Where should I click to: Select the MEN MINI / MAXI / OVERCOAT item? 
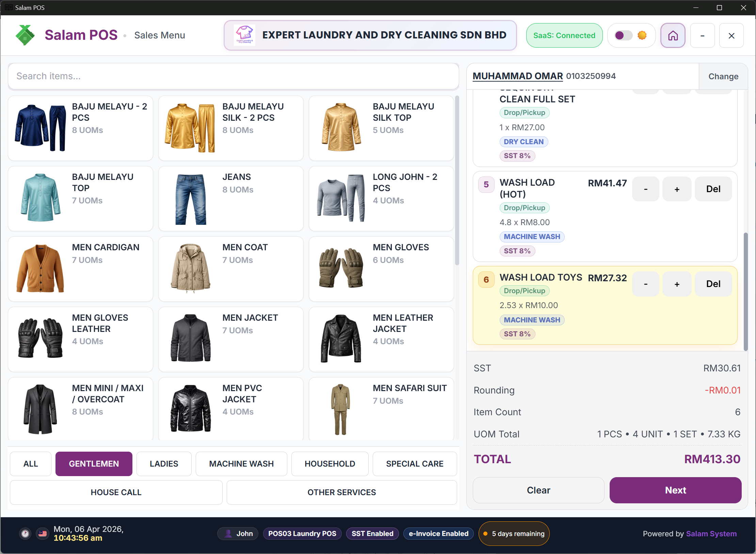[x=81, y=409]
